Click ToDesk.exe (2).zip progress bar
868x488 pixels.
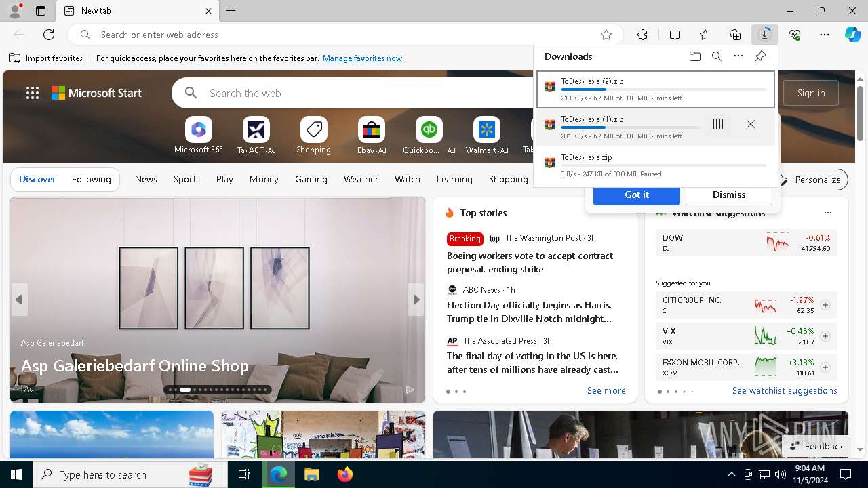(664, 89)
